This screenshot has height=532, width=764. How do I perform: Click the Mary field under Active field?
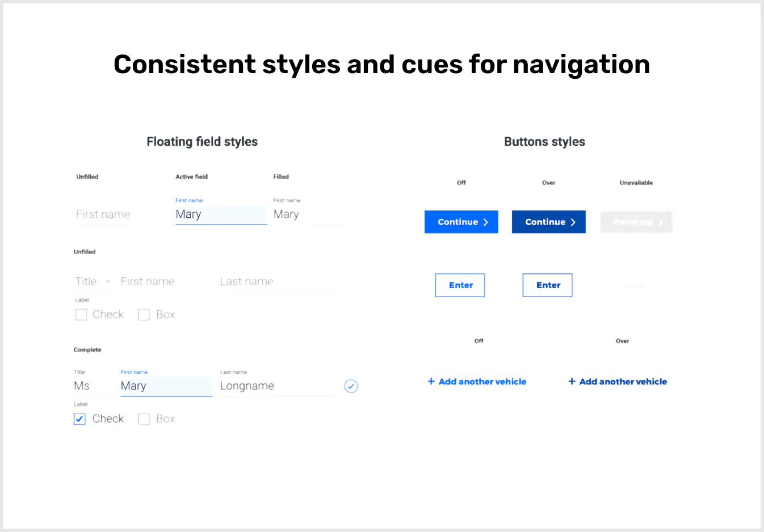[x=221, y=215]
